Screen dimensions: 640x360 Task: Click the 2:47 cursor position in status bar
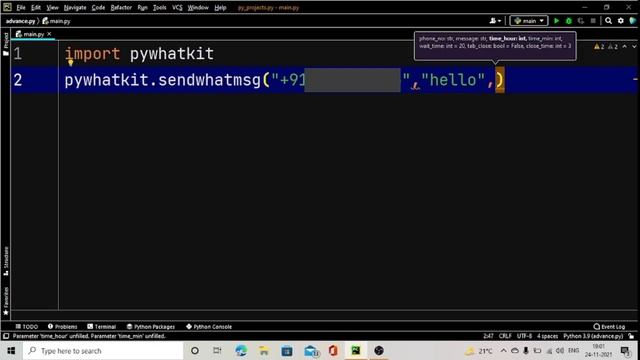[488, 336]
